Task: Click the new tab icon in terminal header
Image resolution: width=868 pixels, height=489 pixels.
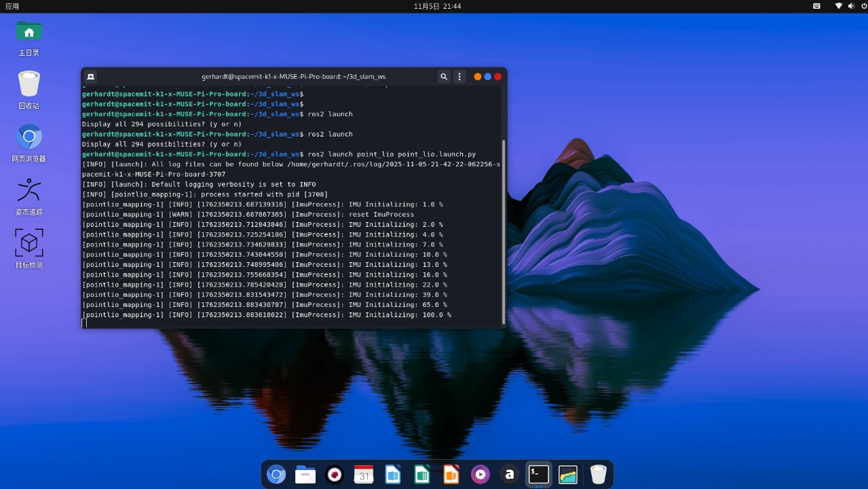Action: tap(91, 77)
